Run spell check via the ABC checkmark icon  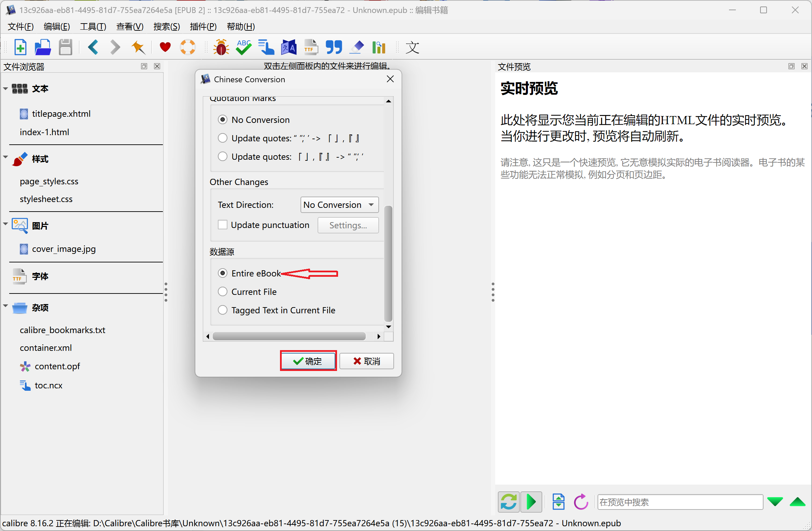tap(243, 47)
